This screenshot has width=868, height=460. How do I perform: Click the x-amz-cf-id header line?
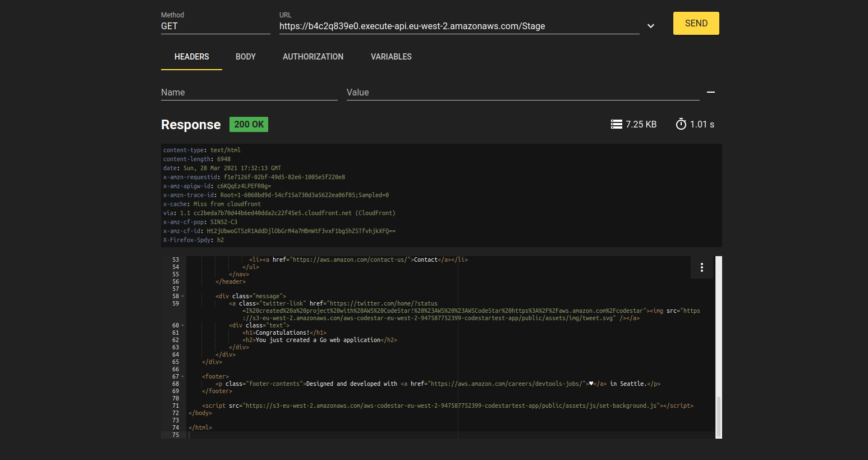pyautogui.click(x=279, y=231)
